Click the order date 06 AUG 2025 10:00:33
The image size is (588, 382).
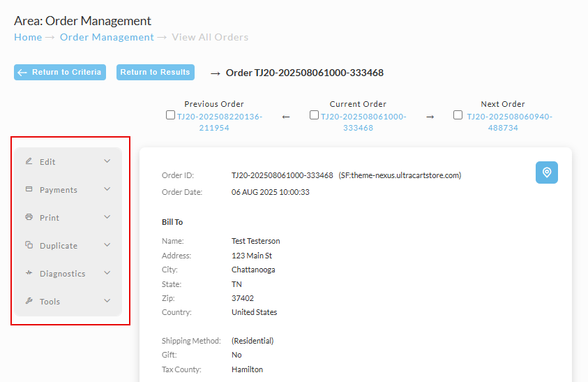coord(271,192)
